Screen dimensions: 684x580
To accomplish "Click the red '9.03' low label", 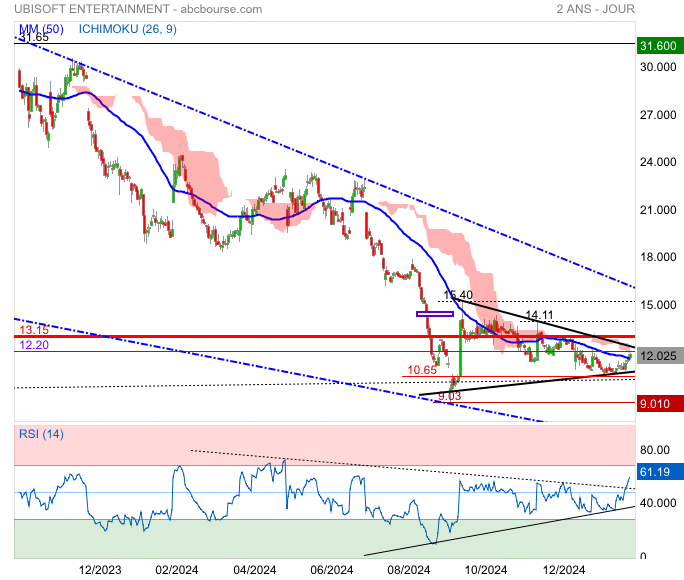I will coord(449,396).
